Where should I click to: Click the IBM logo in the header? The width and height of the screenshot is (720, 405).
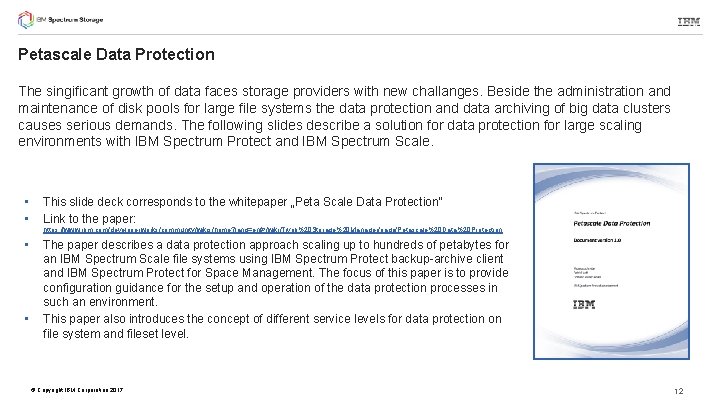[688, 22]
